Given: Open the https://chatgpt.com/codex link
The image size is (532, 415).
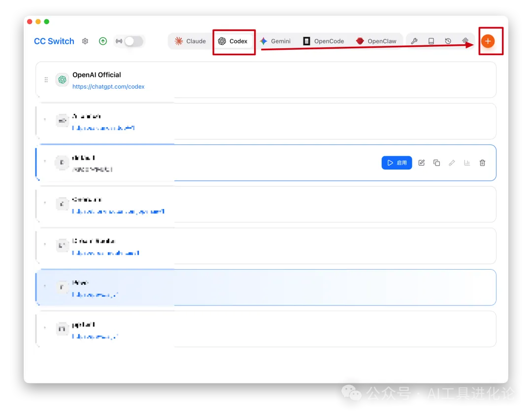Looking at the screenshot, I should (x=108, y=87).
